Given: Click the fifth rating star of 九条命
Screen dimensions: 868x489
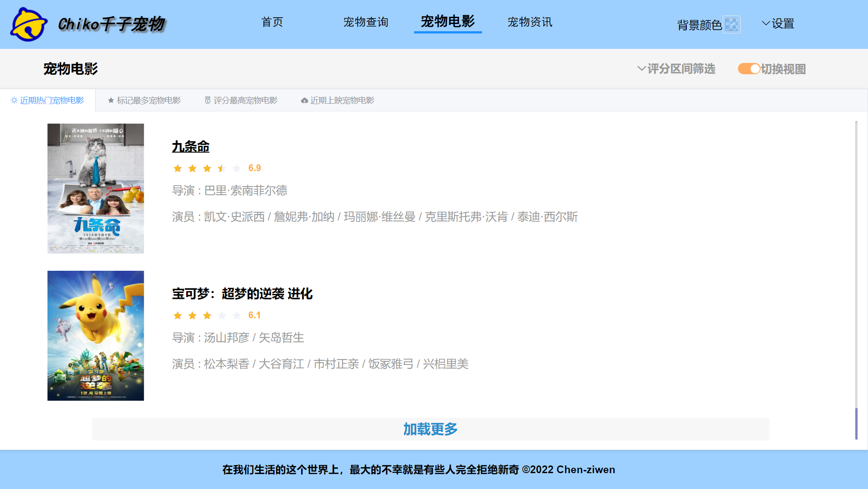Looking at the screenshot, I should coord(236,168).
